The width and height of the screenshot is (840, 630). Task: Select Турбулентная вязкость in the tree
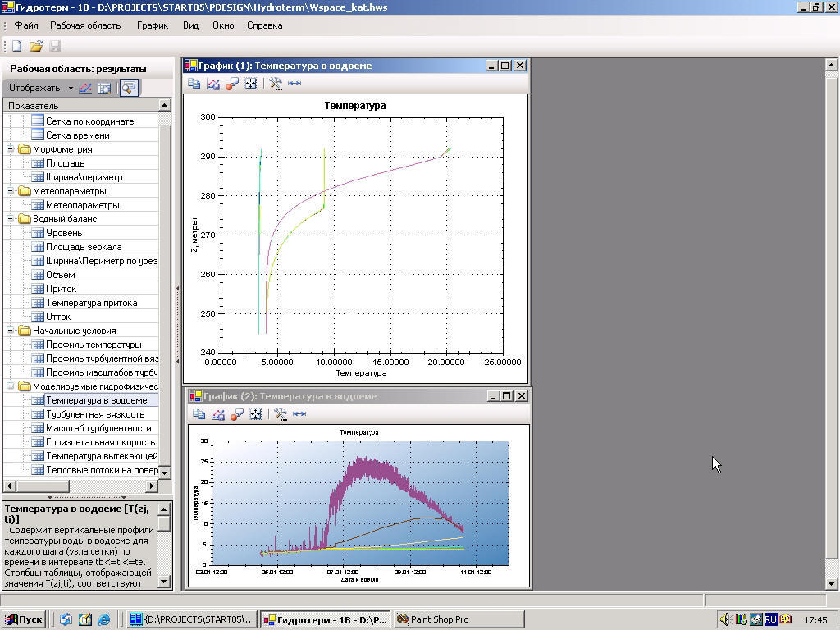click(95, 414)
